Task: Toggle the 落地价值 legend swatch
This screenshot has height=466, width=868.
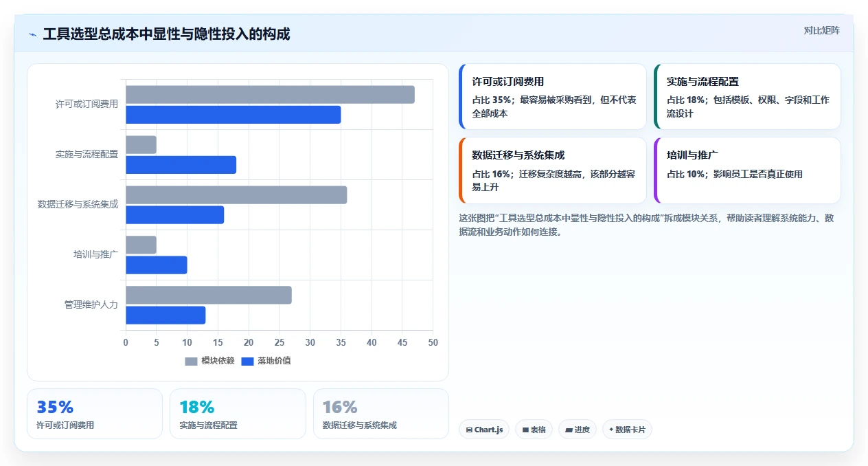Action: [247, 361]
